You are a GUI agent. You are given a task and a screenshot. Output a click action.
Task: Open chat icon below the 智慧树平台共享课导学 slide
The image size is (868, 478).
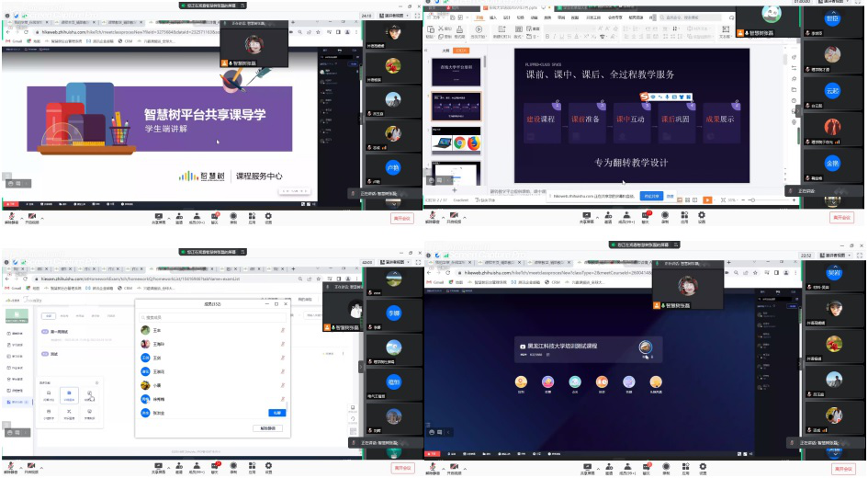pos(215,218)
